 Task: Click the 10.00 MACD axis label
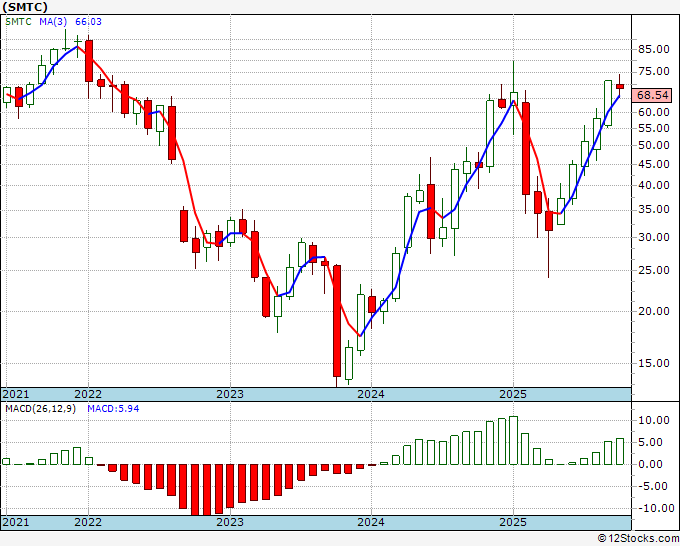[654, 420]
